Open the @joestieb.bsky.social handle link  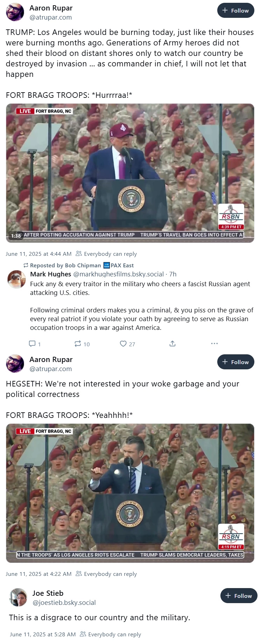pyautogui.click(x=64, y=603)
